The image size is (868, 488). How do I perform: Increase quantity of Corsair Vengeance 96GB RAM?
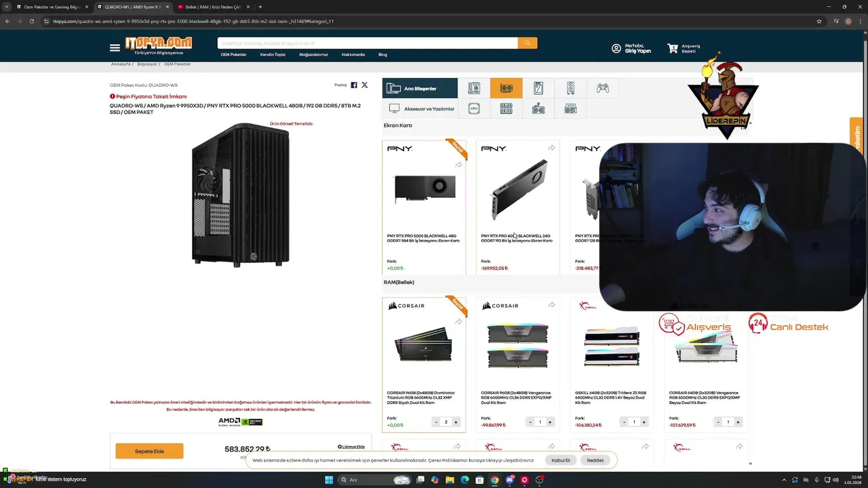click(550, 422)
